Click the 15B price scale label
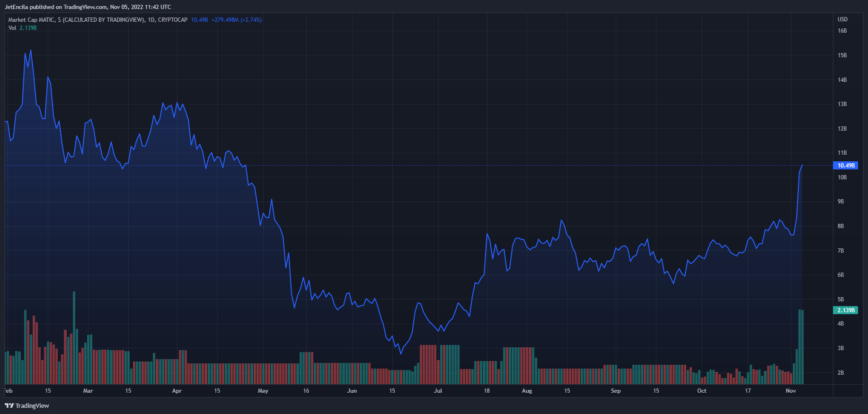This screenshot has width=868, height=414. [x=842, y=55]
